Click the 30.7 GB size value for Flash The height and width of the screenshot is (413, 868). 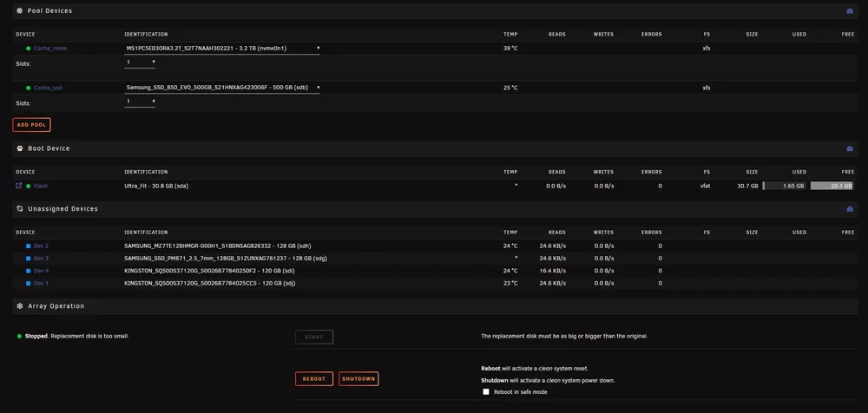point(747,186)
